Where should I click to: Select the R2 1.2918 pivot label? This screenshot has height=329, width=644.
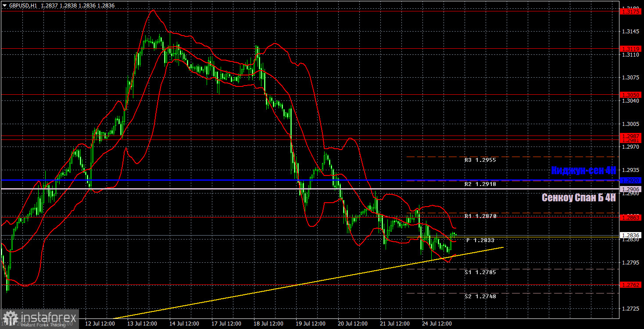pos(479,184)
